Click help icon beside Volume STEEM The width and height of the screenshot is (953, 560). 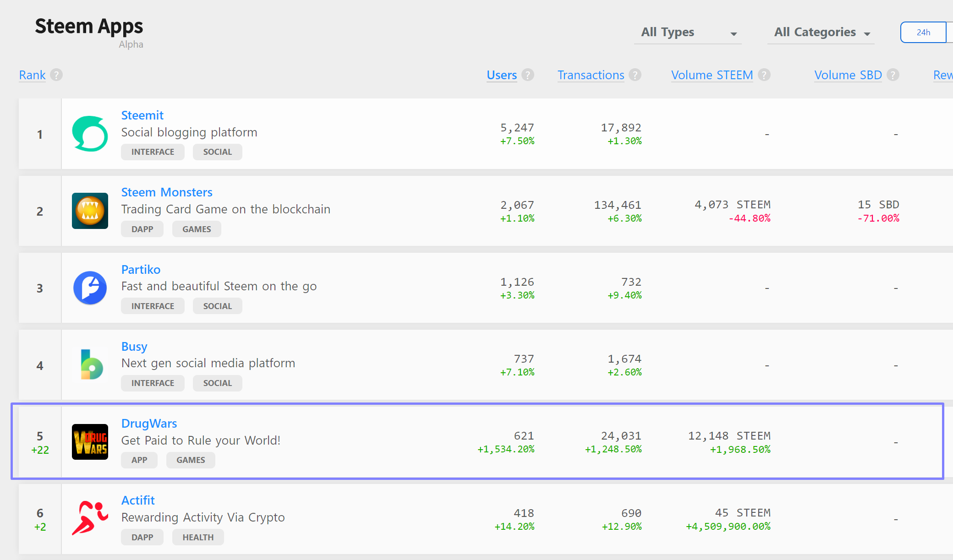[x=764, y=75]
